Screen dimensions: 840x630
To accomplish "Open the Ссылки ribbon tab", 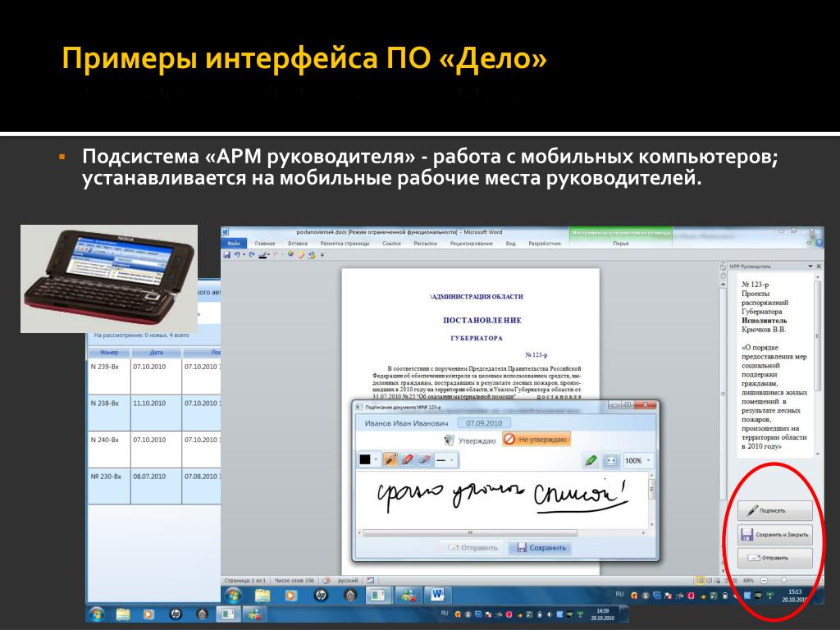I will 391,244.
